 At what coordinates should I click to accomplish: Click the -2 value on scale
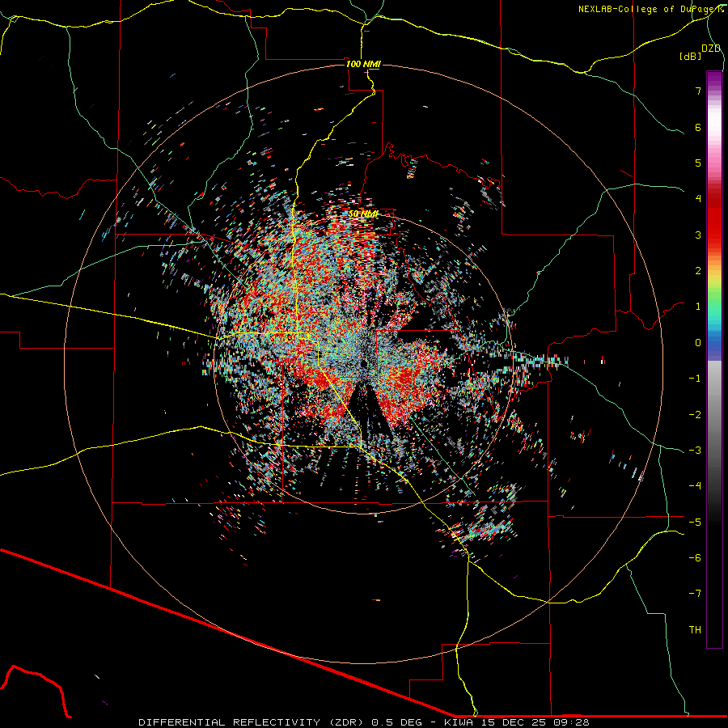[695, 415]
